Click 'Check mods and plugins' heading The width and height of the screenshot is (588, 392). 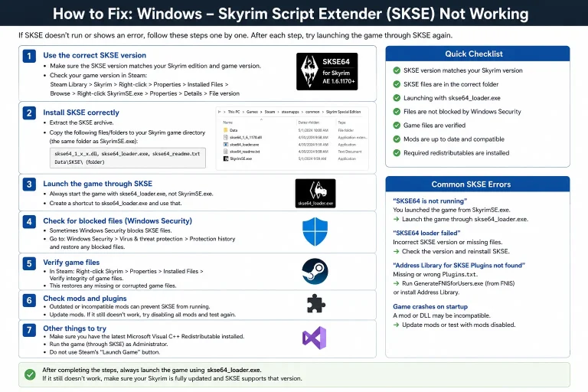pyautogui.click(x=85, y=299)
